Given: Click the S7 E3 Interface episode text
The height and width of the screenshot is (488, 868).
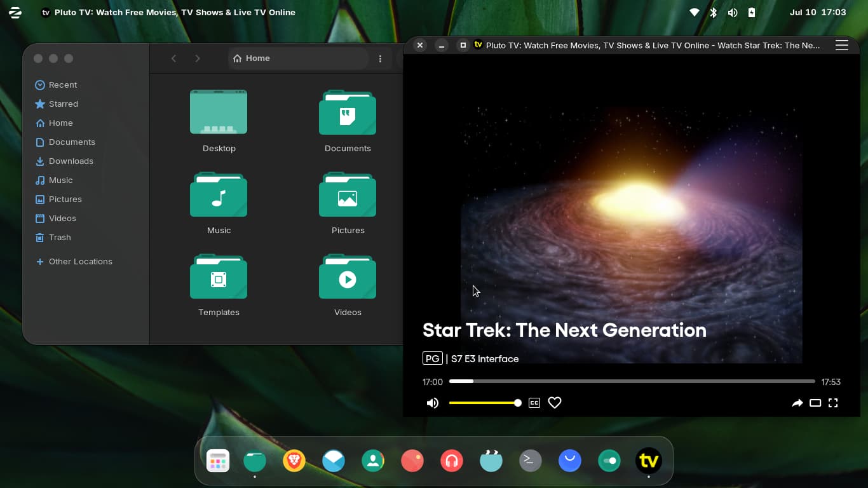Looking at the screenshot, I should tap(485, 358).
